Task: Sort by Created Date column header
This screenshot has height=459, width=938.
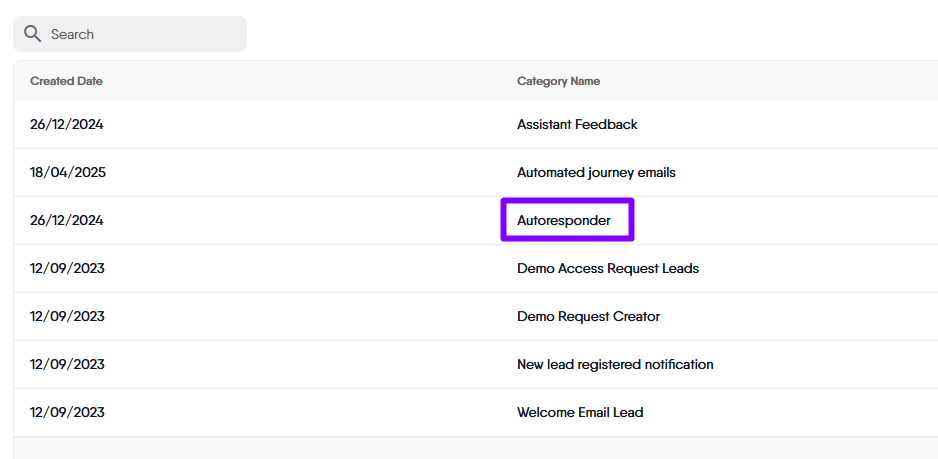Action: click(x=66, y=81)
